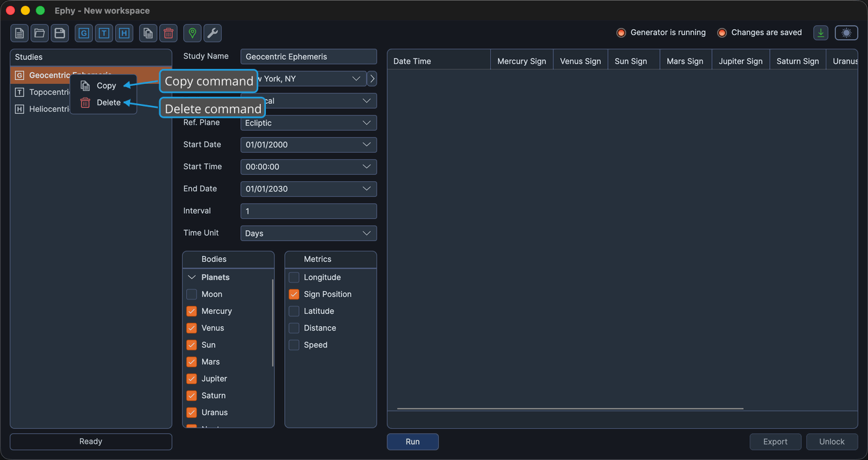Check the Distance metric
The height and width of the screenshot is (460, 868).
[x=294, y=328]
